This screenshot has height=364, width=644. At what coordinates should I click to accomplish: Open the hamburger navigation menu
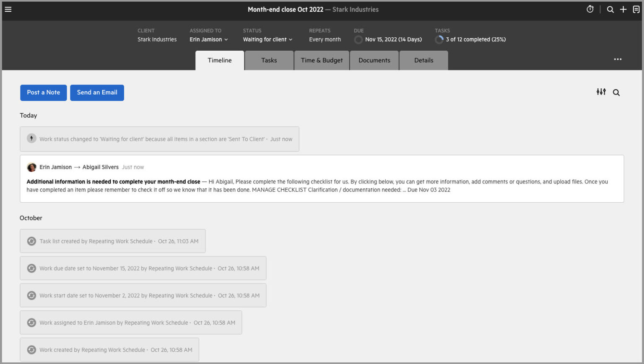point(8,9)
